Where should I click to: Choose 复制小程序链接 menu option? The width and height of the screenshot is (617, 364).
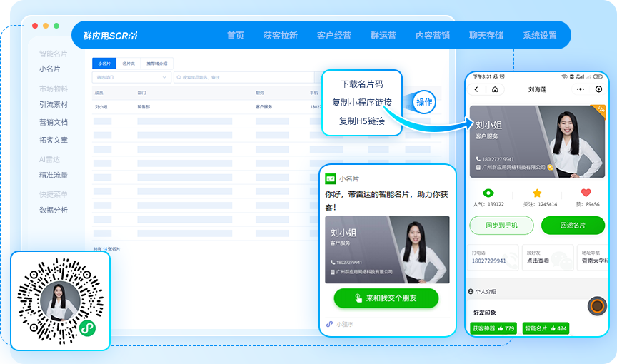coord(361,102)
